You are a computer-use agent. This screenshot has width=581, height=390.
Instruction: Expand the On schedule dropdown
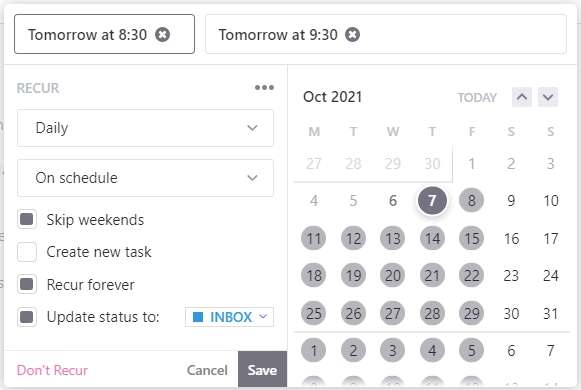(x=145, y=178)
